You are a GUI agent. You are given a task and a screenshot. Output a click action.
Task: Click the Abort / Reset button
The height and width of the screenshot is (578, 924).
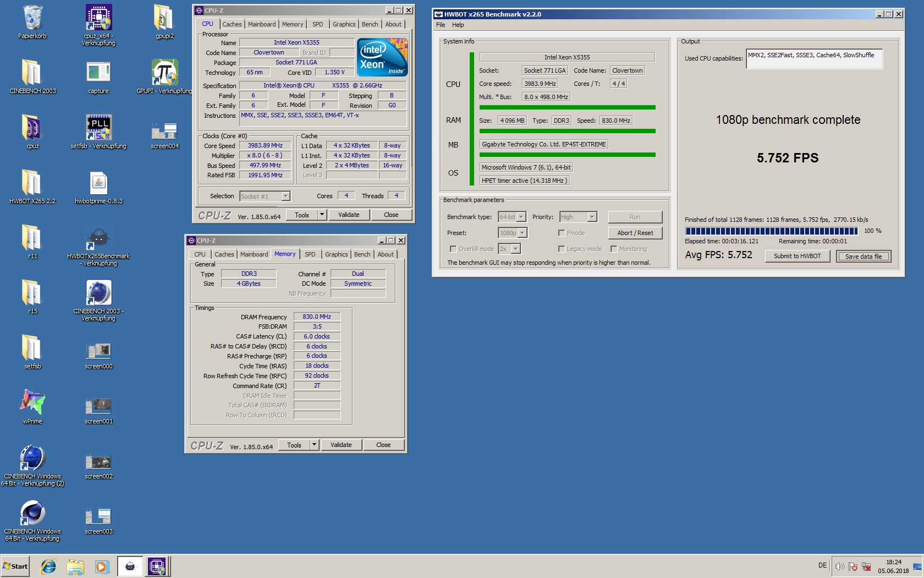pos(635,233)
